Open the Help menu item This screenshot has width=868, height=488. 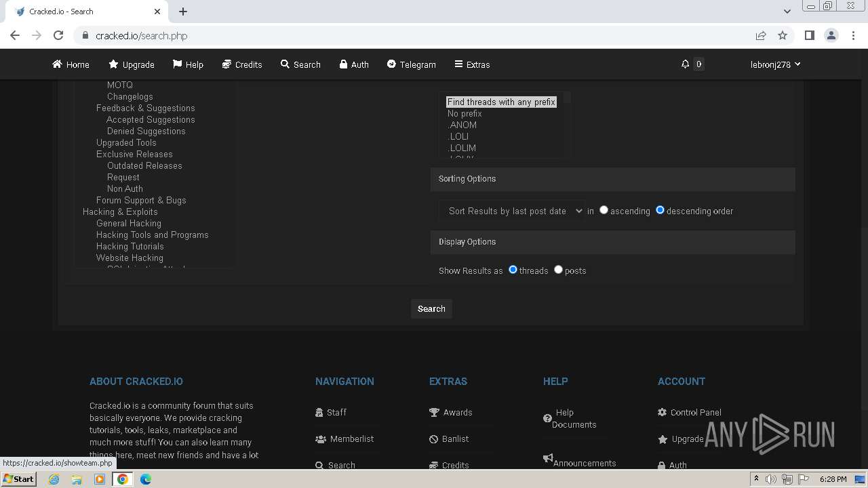click(188, 64)
